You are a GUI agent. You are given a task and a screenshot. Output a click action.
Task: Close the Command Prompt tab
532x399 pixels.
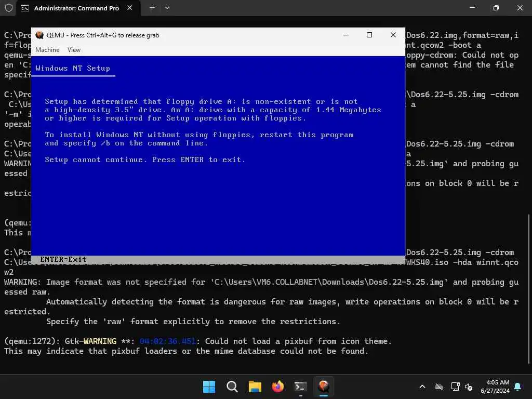pos(129,8)
